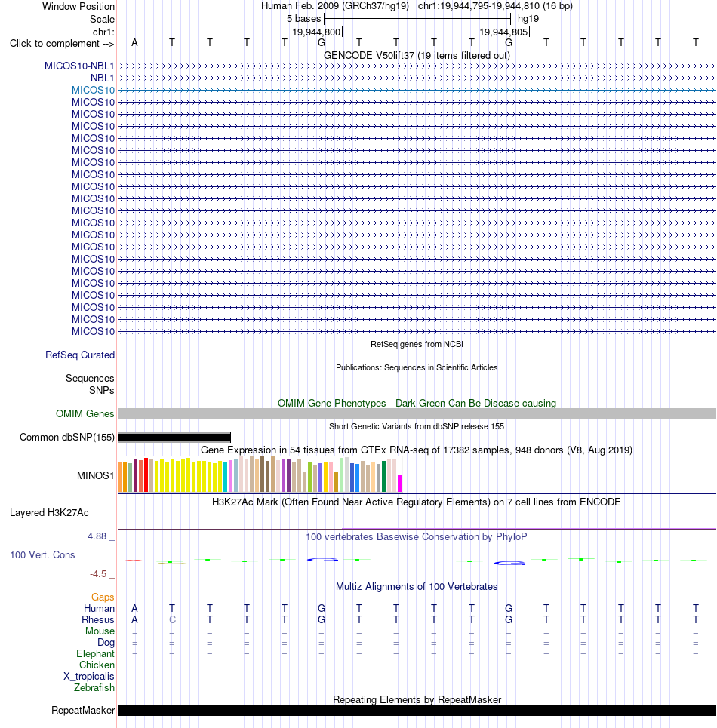The image size is (717, 728).
Task: Click the Dog alignment row label
Action: 106,643
